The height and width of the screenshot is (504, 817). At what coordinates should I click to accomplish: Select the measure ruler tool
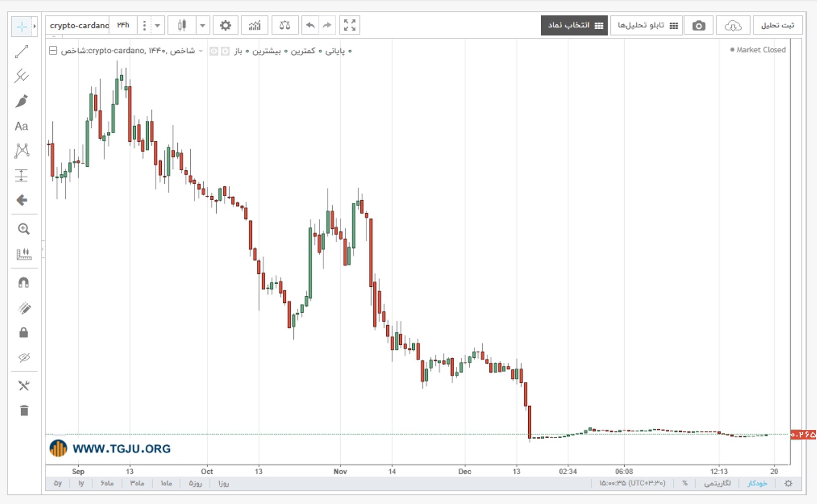[23, 254]
